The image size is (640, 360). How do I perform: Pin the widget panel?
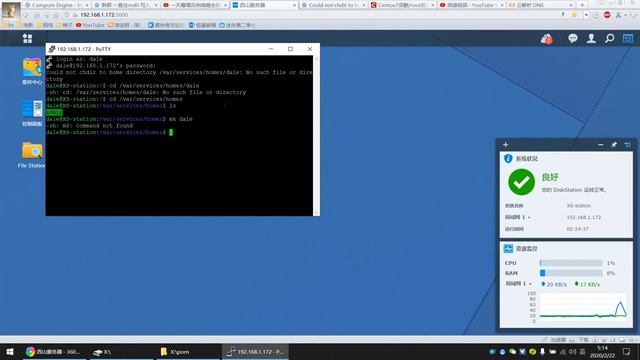click(614, 144)
